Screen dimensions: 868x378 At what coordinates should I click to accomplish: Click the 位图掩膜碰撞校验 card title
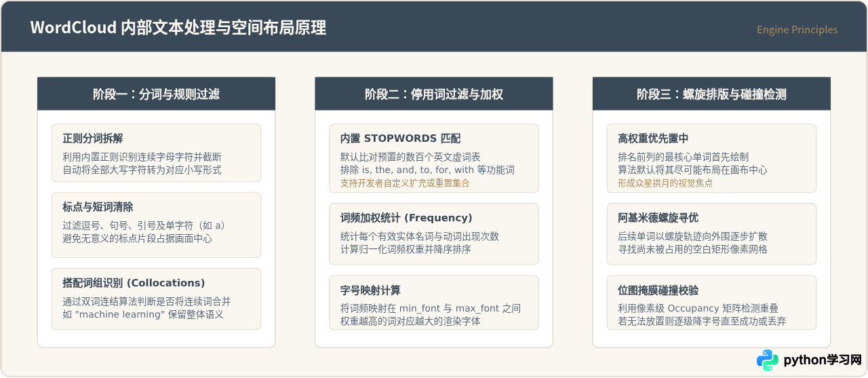click(x=658, y=290)
